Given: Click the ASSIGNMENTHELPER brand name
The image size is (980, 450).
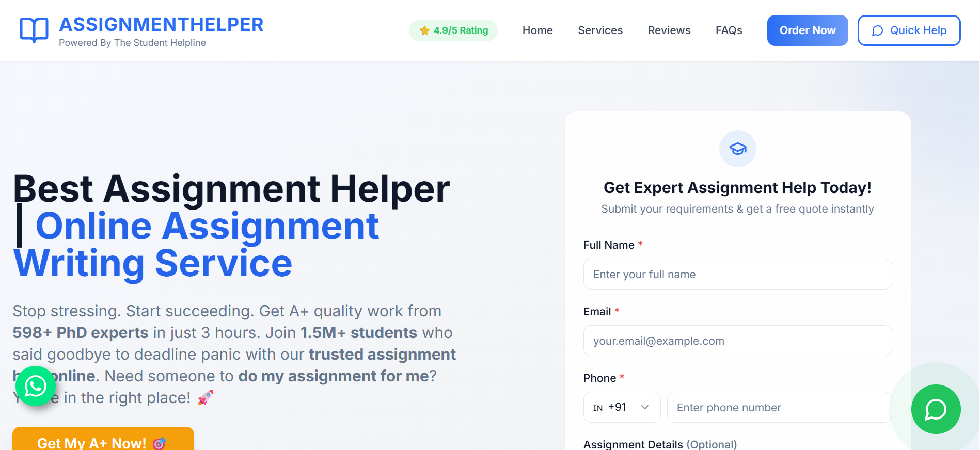Looking at the screenshot, I should [x=161, y=24].
